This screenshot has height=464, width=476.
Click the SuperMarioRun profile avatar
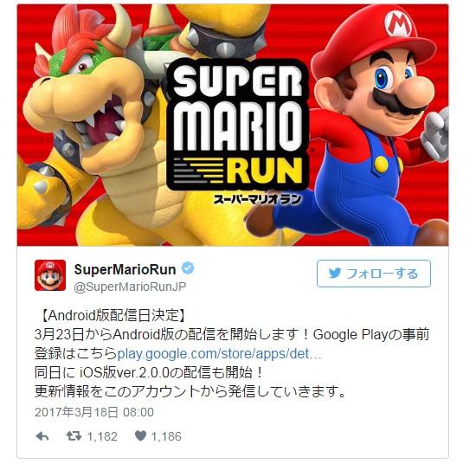point(50,275)
